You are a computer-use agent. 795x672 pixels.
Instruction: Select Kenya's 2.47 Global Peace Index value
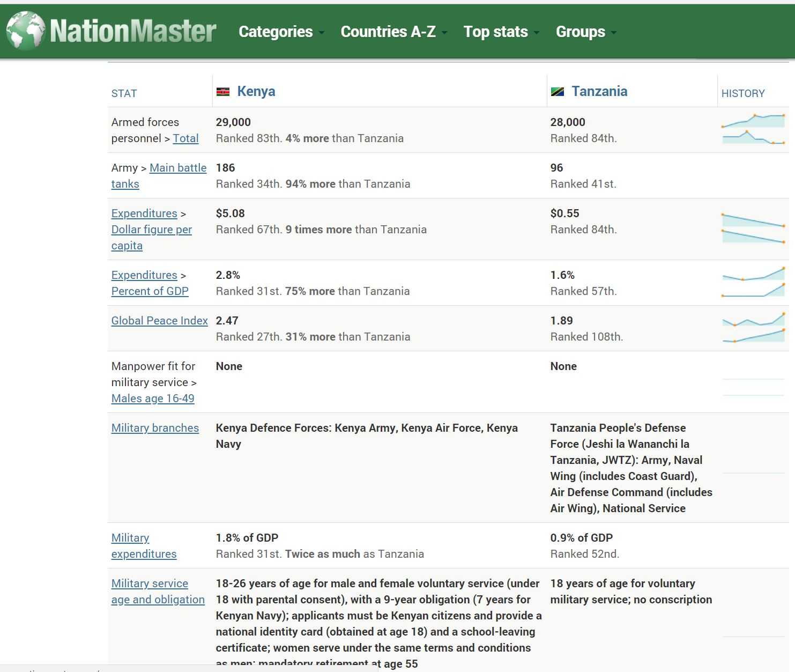point(227,321)
